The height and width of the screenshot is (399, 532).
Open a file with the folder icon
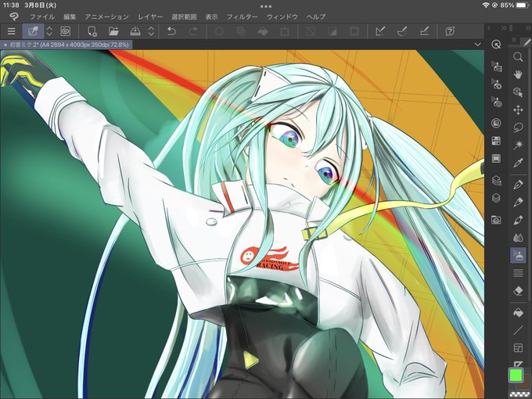pos(113,31)
